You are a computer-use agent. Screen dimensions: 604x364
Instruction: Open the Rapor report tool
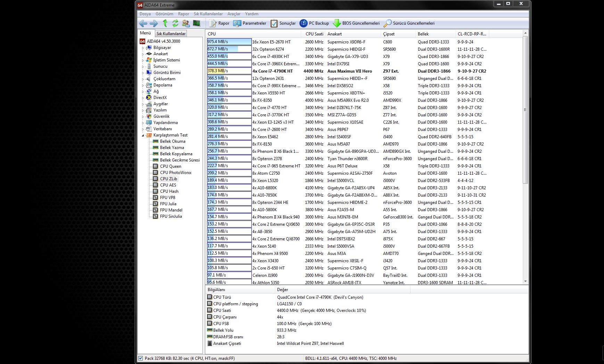click(219, 23)
